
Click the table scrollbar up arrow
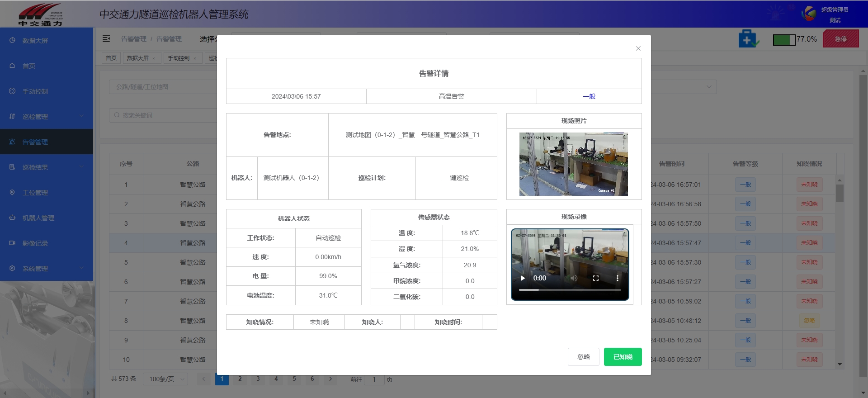coord(840,180)
